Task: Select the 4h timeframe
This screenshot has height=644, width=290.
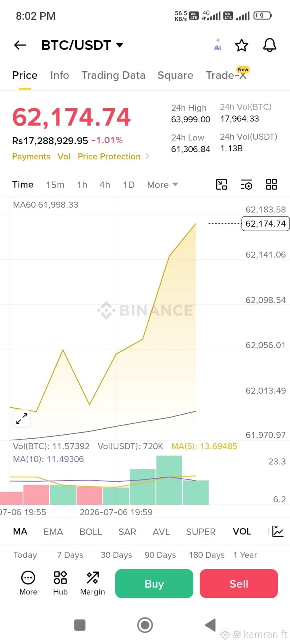Action: 105,185
